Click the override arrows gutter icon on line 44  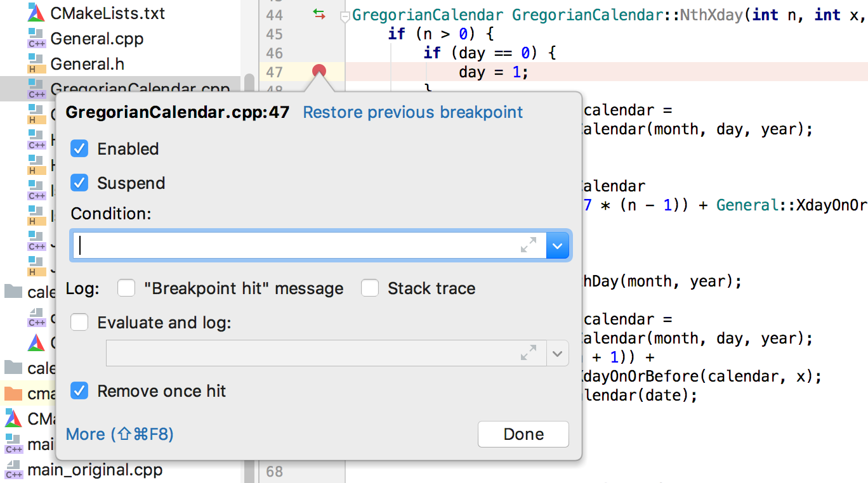(319, 14)
